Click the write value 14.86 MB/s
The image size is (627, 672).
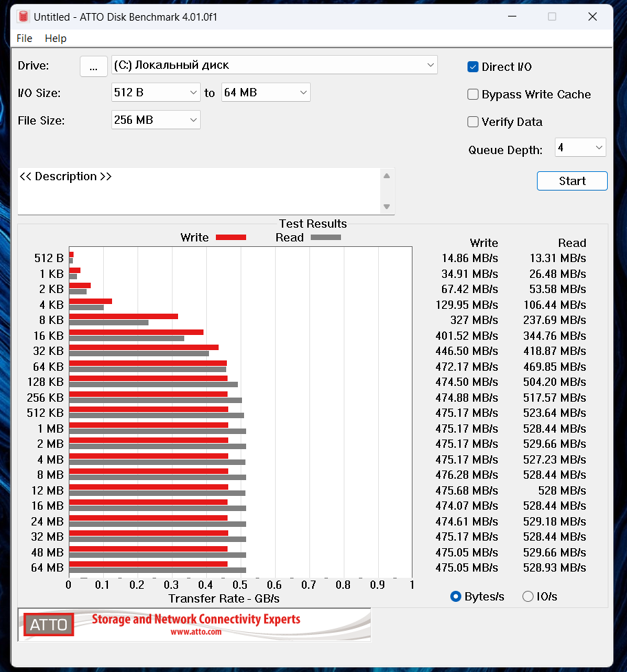click(470, 259)
